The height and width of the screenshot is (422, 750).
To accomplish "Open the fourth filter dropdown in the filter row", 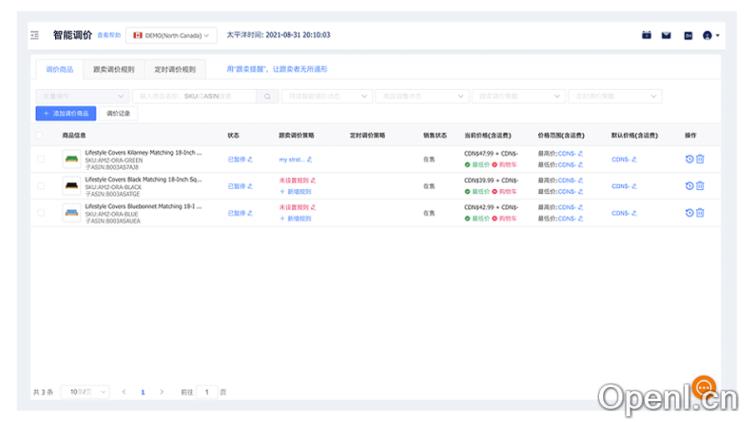I will pos(518,96).
